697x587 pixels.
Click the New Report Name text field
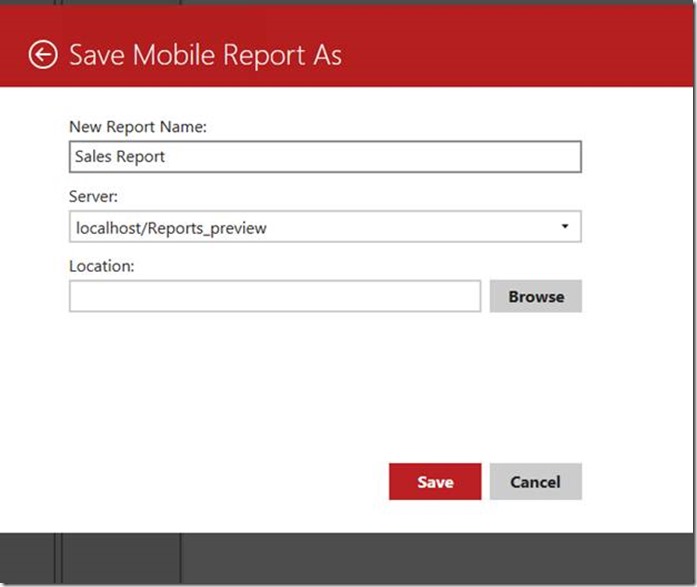click(x=324, y=157)
